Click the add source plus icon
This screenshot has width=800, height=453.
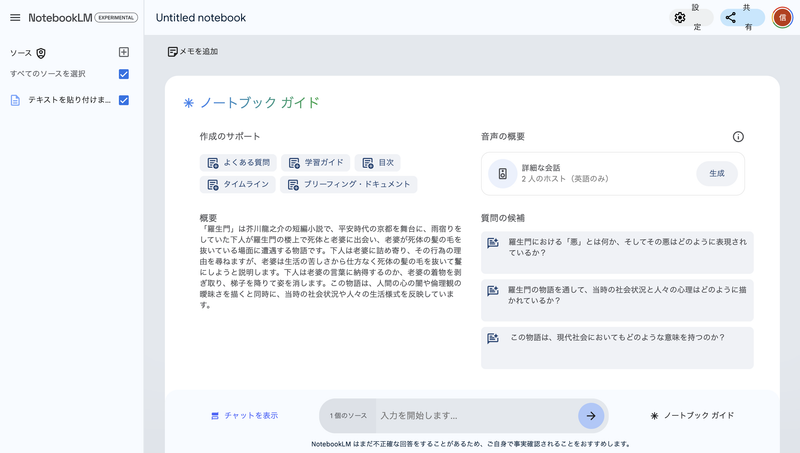point(124,52)
